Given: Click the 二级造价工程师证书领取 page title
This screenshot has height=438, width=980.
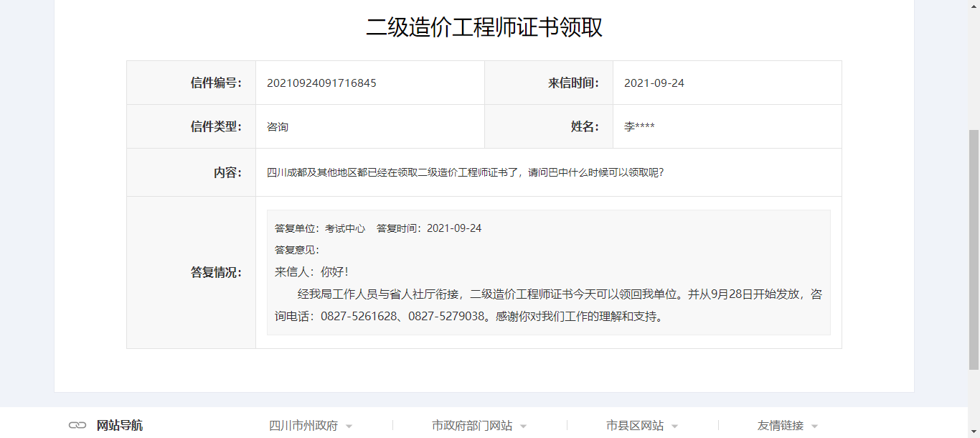Looking at the screenshot, I should click(484, 27).
